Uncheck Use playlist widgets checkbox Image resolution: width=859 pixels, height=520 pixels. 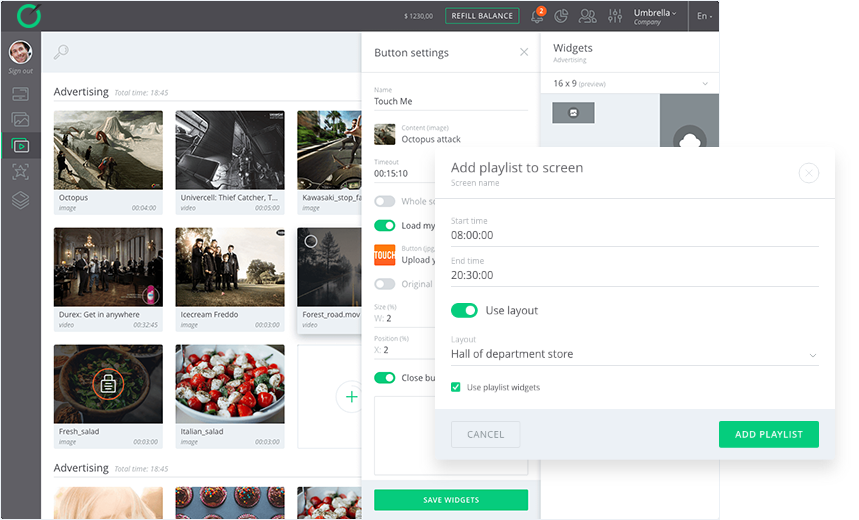[x=456, y=387]
